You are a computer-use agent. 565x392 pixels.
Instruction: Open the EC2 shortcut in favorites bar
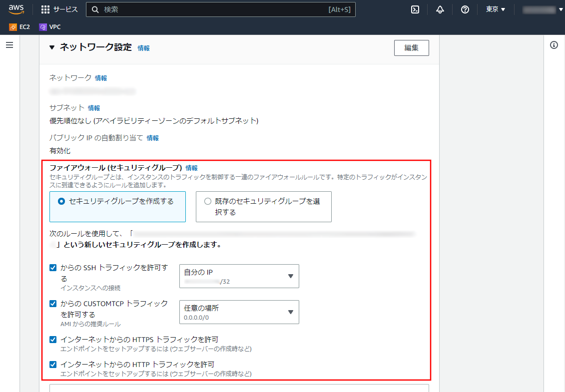click(x=19, y=27)
